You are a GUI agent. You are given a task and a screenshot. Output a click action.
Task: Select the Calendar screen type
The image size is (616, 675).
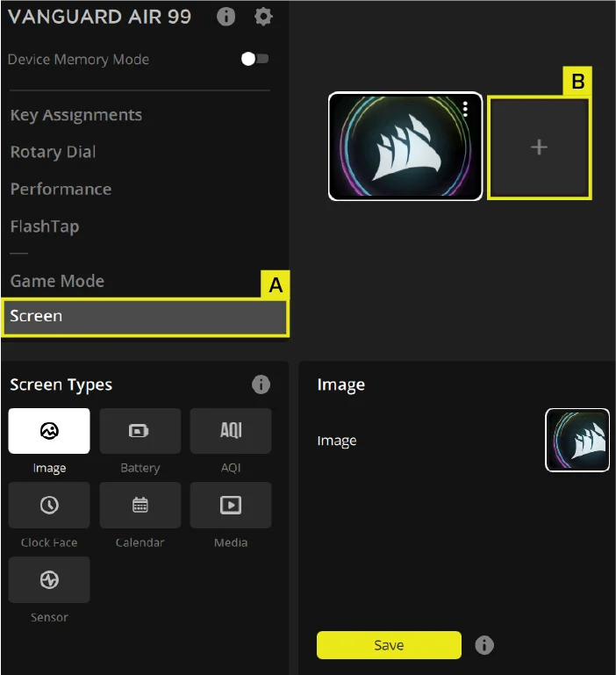coord(140,505)
